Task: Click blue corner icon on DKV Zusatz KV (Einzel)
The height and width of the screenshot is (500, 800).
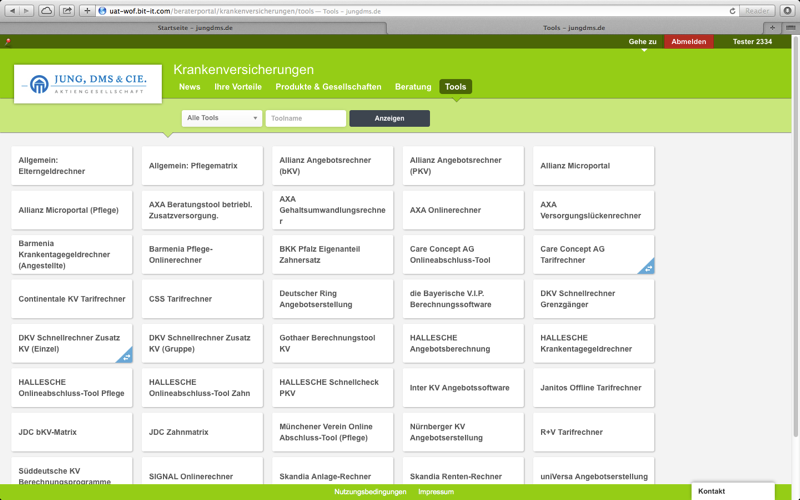Action: coord(126,356)
